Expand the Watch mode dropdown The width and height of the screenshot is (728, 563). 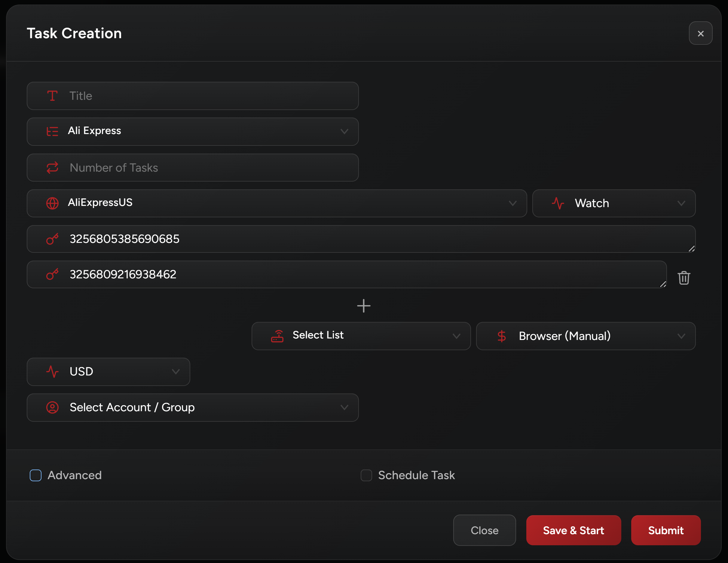click(x=614, y=203)
